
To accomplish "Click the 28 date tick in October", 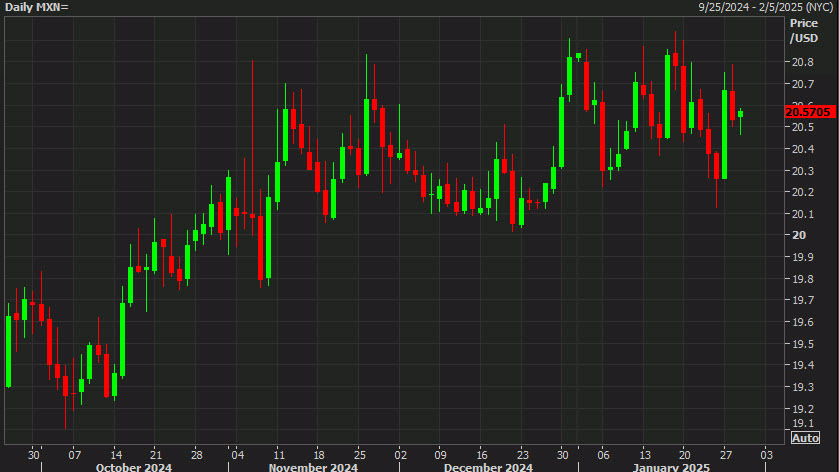I will (197, 455).
